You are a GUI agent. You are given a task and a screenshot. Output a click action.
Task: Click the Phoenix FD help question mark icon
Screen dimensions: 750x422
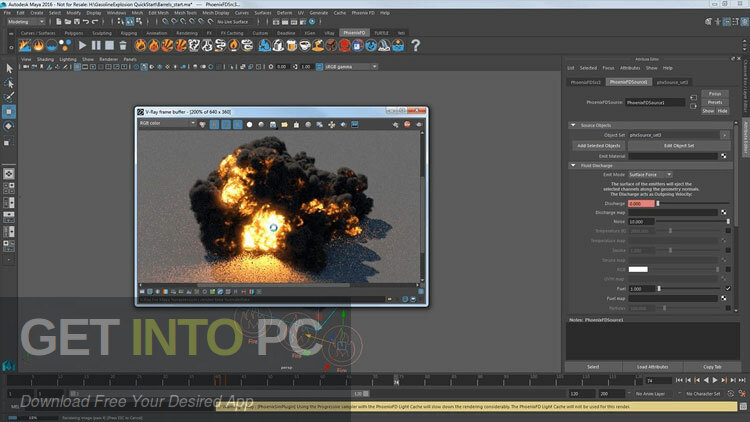(416, 45)
